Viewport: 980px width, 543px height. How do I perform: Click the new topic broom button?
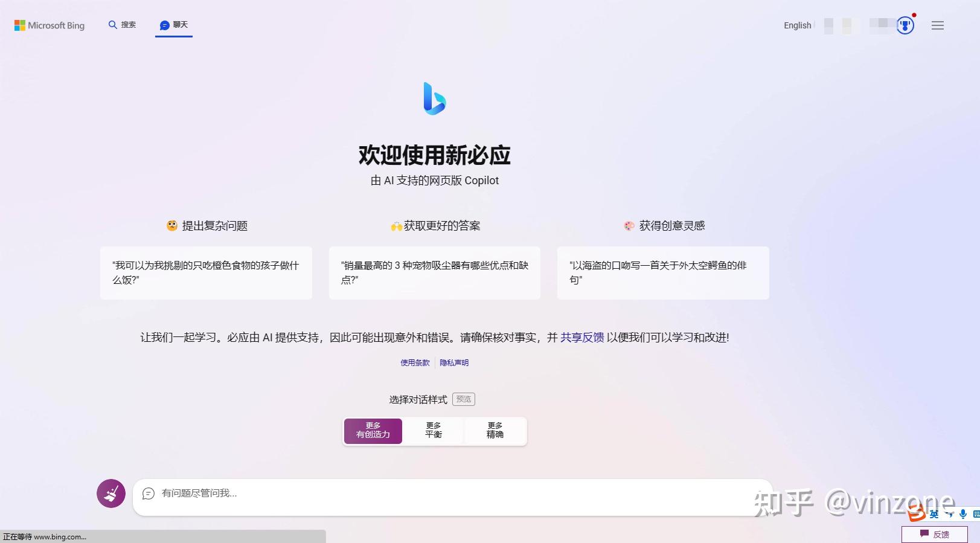pyautogui.click(x=111, y=493)
